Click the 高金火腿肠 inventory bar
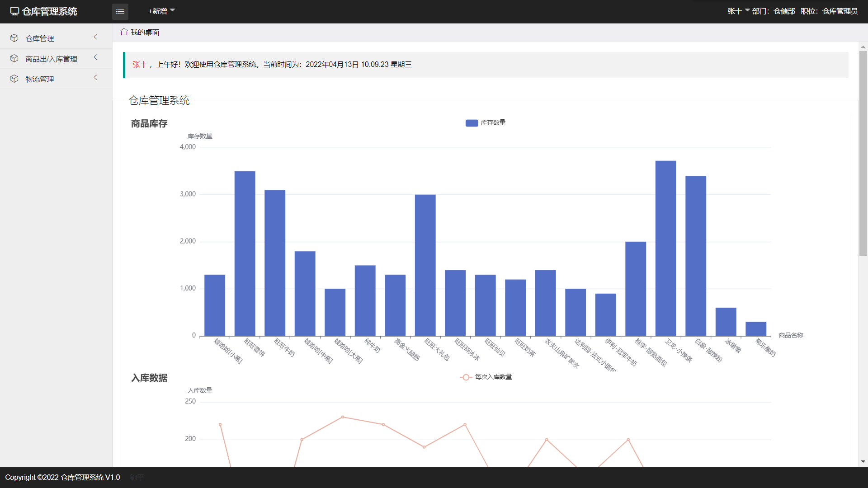 [395, 305]
